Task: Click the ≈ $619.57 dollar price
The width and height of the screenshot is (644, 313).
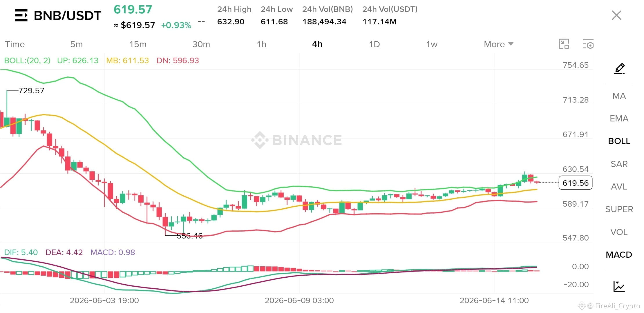Action: click(x=134, y=25)
